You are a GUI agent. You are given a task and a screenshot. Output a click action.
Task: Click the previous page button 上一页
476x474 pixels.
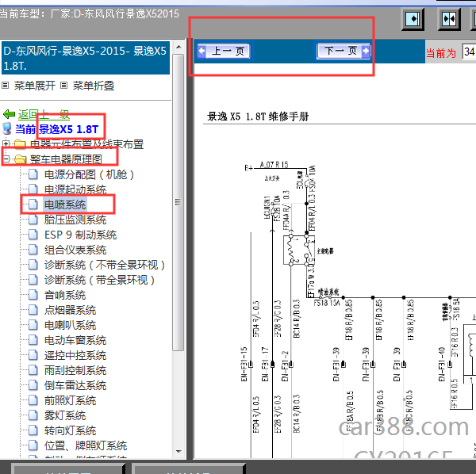(224, 51)
